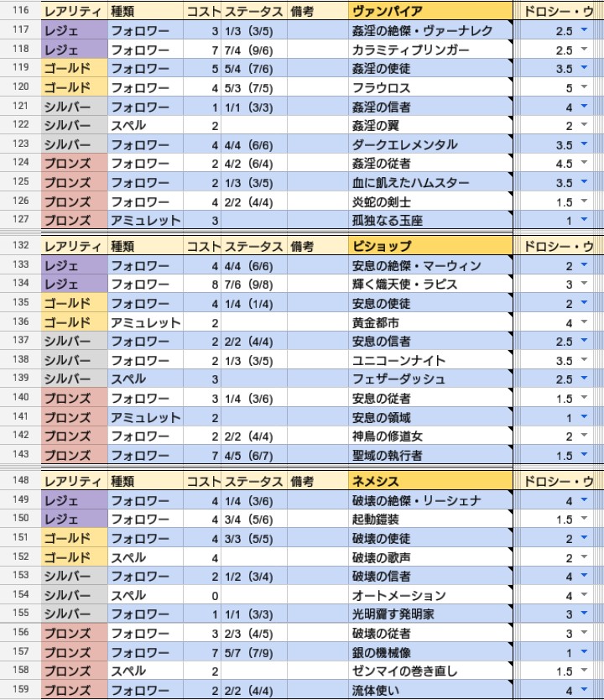Select row header 117
The image size is (604, 700).
click(20, 30)
